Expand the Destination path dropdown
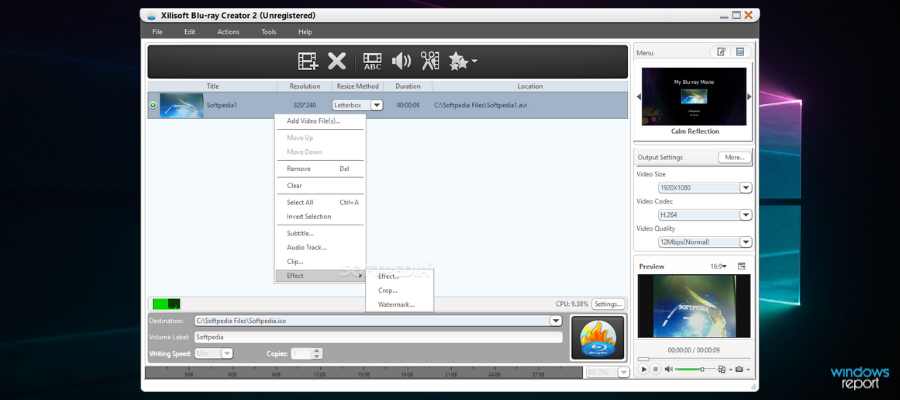The width and height of the screenshot is (900, 400). coord(556,321)
